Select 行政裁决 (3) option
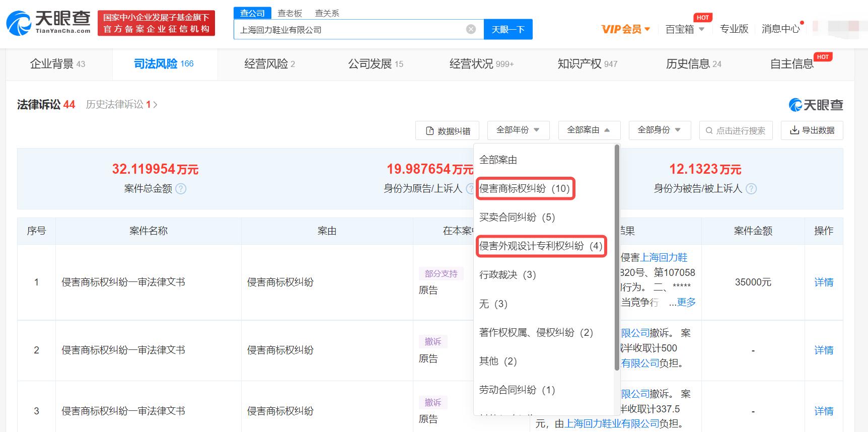This screenshot has height=432, width=868. pos(508,274)
